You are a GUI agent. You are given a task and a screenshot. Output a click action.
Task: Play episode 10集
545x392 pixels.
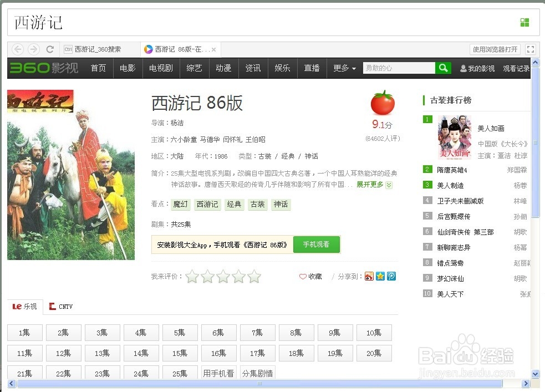click(x=374, y=333)
